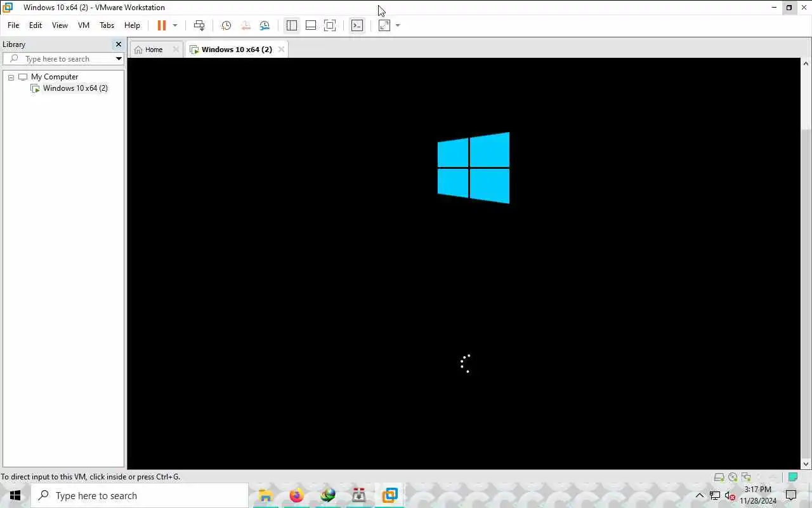Open the Windows Start menu
The image size is (812, 508).
click(15, 495)
